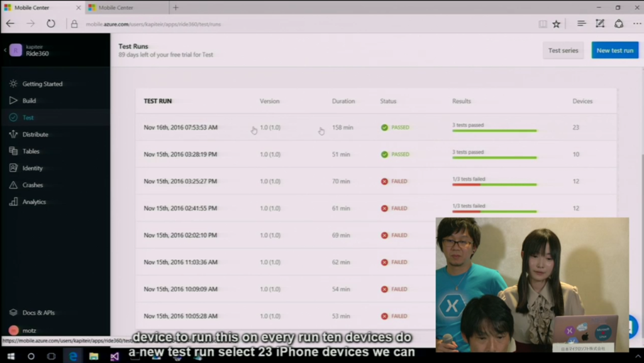Add the page to favorites with the star
The height and width of the screenshot is (363, 644).
[x=556, y=25]
